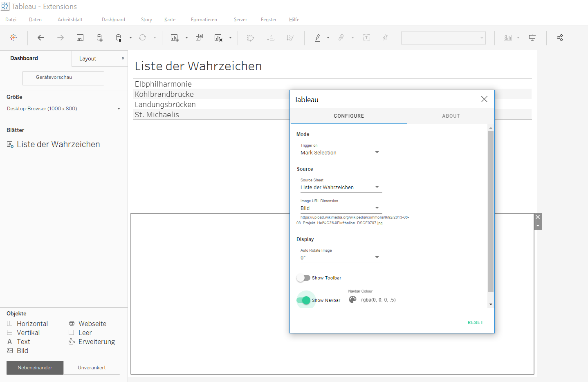Image resolution: width=588 pixels, height=382 pixels.
Task: Select the Nebeneinander layout button
Action: tap(35, 368)
